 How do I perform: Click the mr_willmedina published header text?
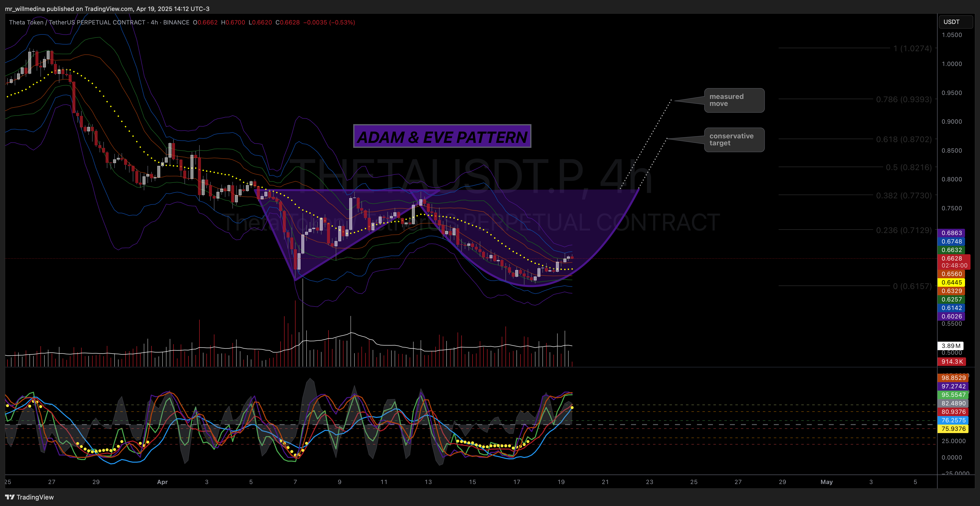point(107,9)
